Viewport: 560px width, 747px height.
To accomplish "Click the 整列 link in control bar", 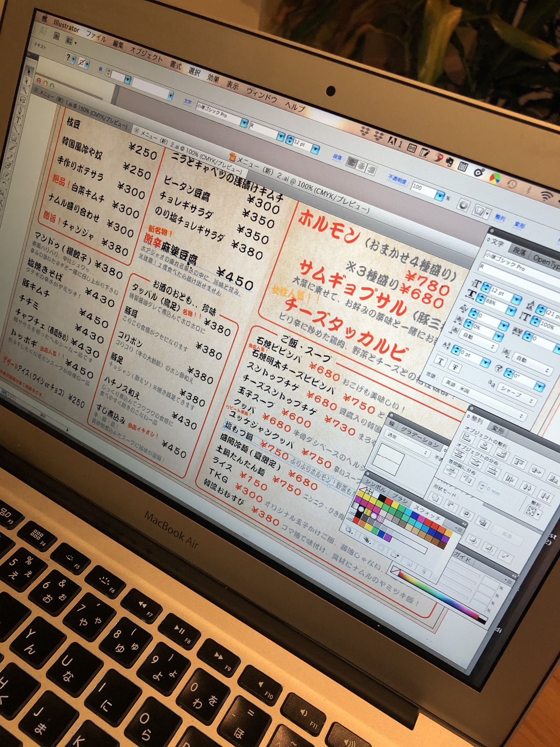I will 500,217.
